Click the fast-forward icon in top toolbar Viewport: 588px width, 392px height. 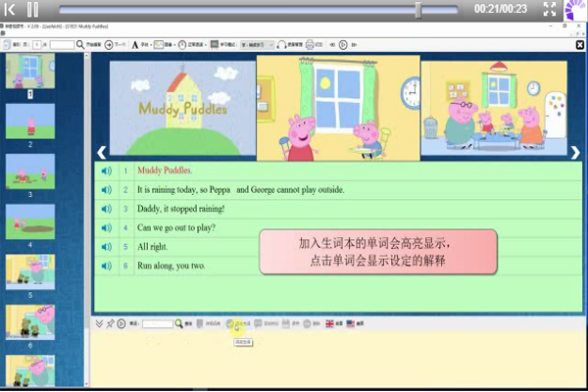[354, 45]
